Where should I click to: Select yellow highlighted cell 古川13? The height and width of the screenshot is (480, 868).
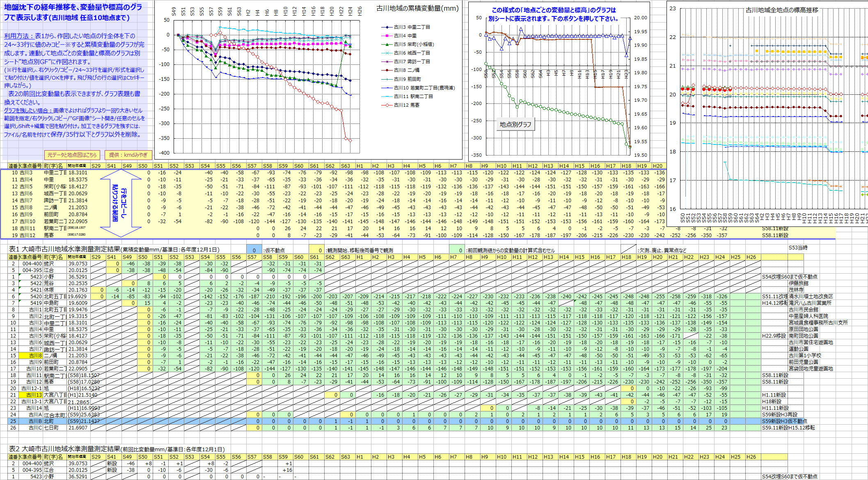(x=30, y=395)
